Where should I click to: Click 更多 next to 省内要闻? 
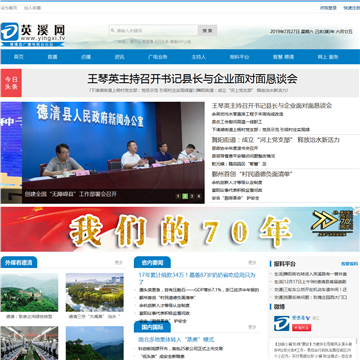[x=252, y=263]
